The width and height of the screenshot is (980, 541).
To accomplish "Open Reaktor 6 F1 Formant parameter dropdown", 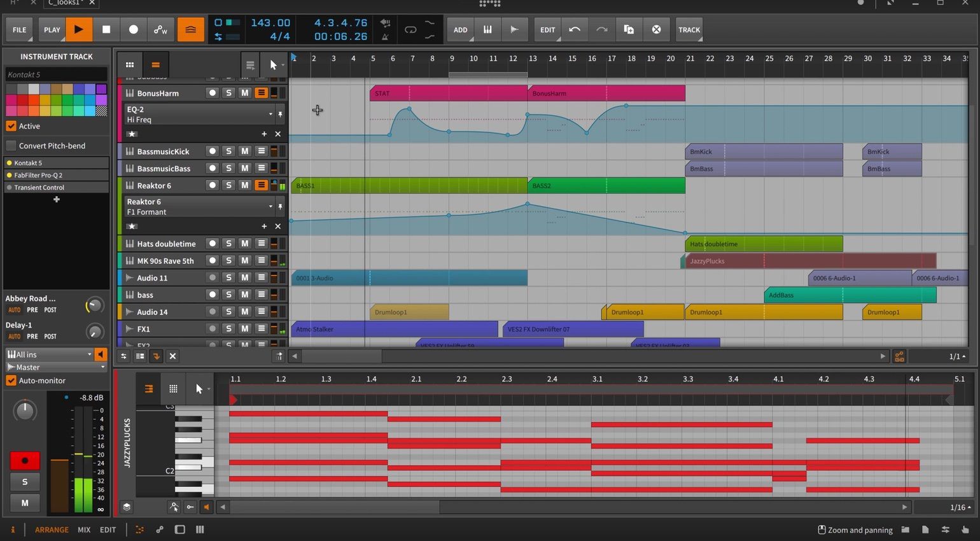I will (199, 206).
